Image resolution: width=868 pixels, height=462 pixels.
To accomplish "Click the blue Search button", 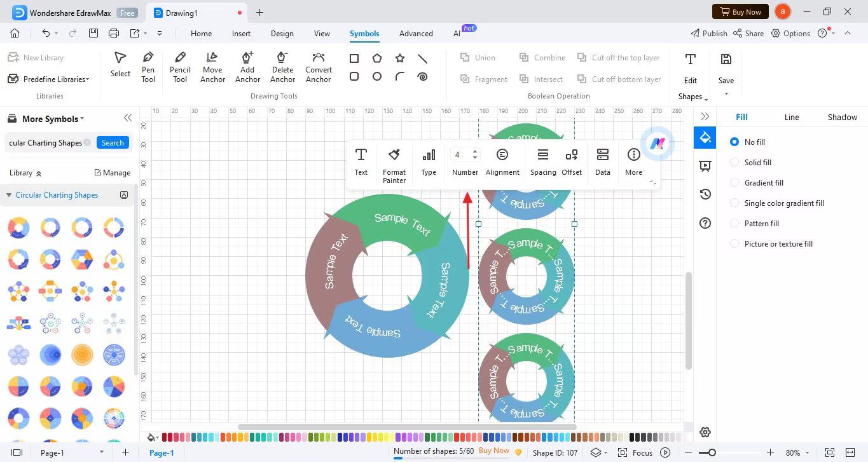I will coord(113,142).
